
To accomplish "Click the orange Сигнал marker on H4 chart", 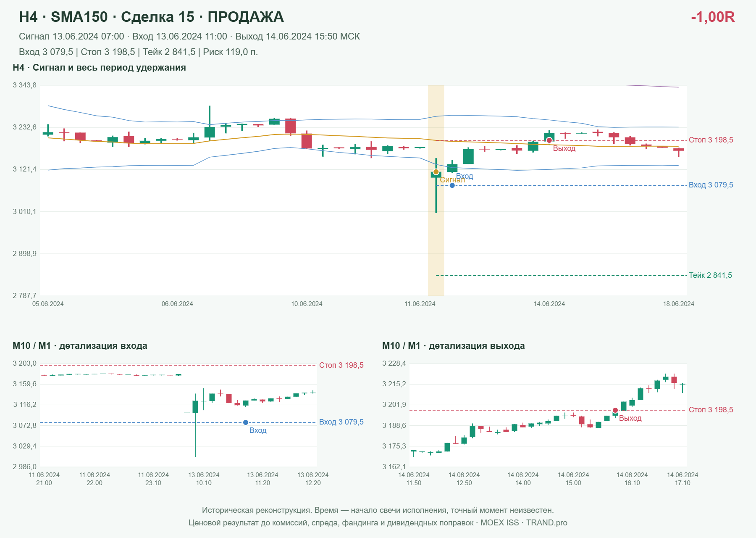I will click(x=436, y=172).
